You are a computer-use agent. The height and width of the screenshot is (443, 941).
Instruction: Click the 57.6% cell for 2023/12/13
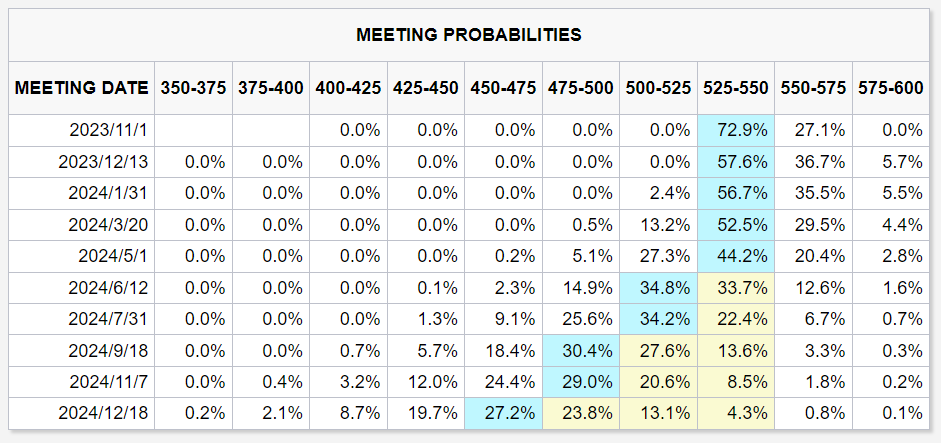click(735, 161)
